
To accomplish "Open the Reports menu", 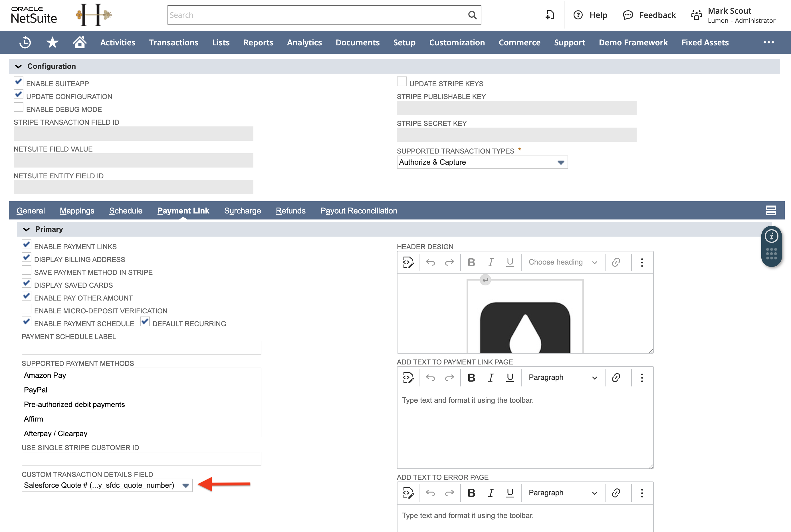I will point(258,43).
